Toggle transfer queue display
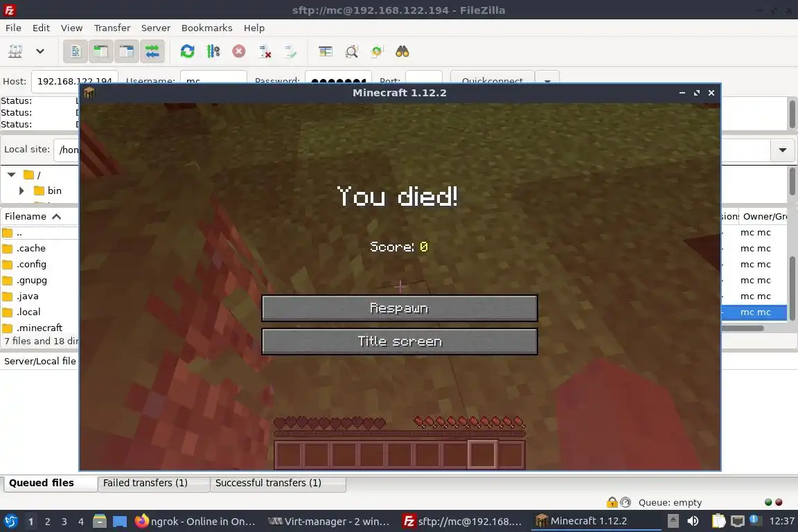The image size is (798, 532). coord(152,51)
